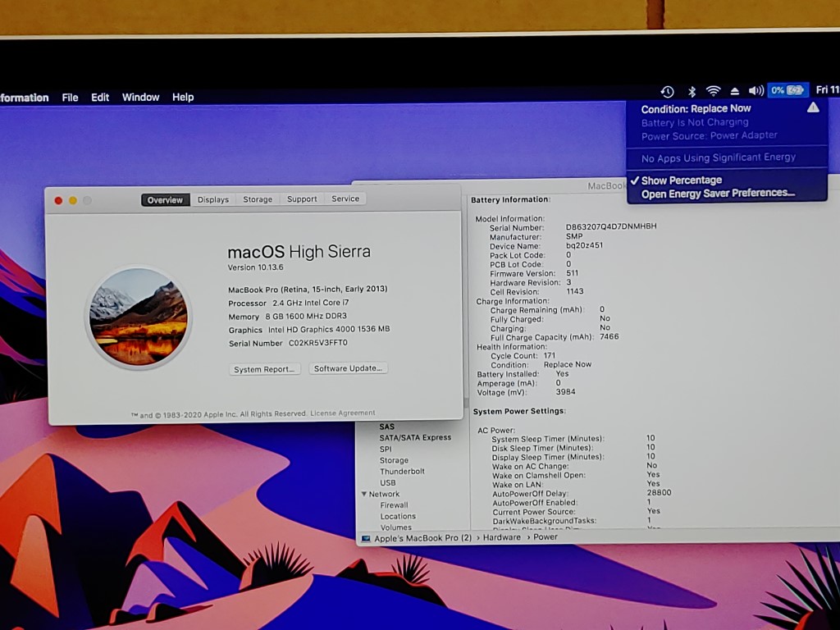
Task: Select SAS in System Report sidebar
Action: point(387,427)
